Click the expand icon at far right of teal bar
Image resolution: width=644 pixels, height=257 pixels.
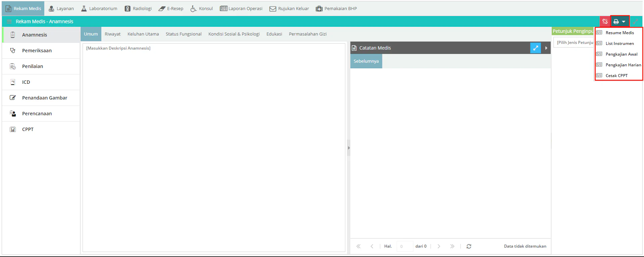click(x=635, y=21)
